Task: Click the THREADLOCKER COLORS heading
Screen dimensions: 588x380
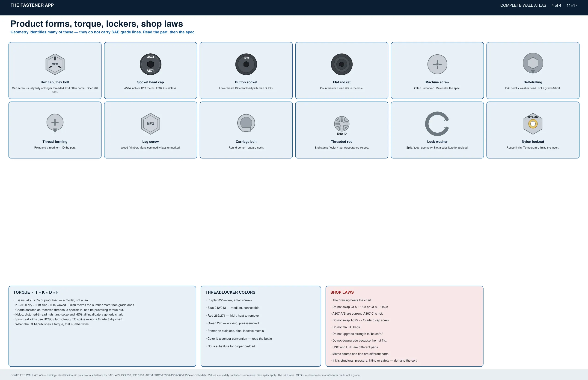Action: tap(231, 292)
